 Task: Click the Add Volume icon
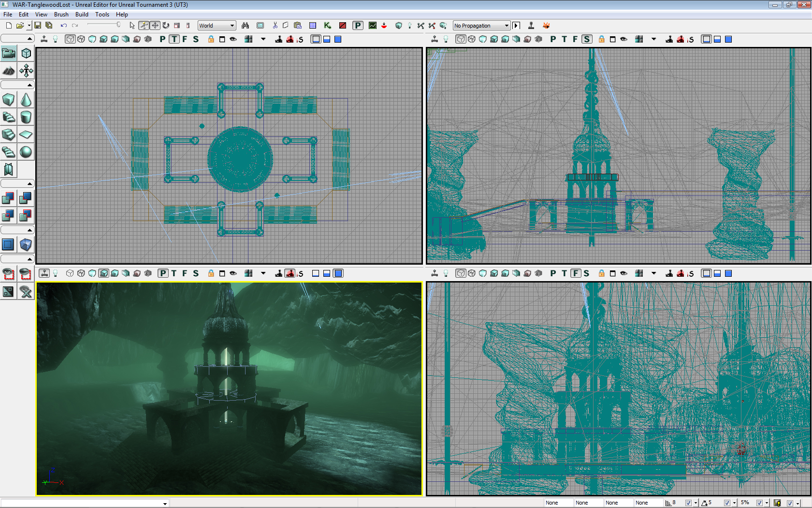pyautogui.click(x=26, y=244)
